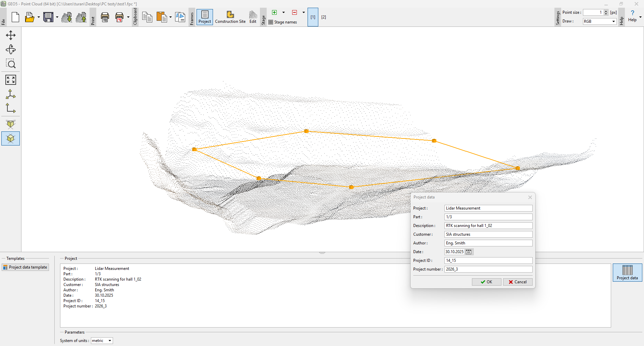Viewport: 644px width, 346px height.
Task: Click the Customer input field
Action: click(488, 234)
